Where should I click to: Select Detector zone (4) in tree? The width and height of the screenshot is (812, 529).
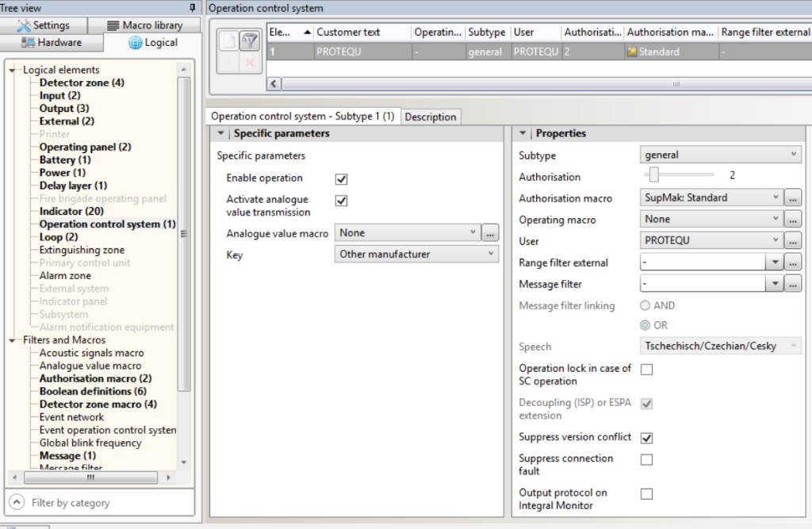[82, 83]
